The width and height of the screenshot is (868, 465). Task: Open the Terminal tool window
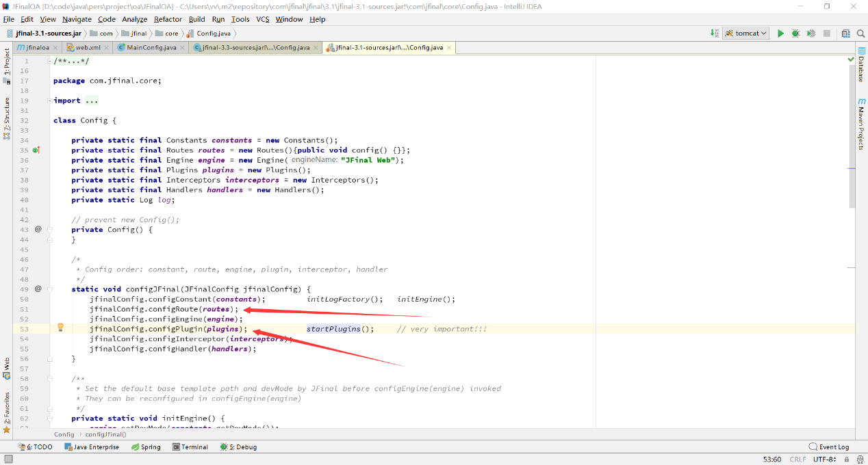pos(190,447)
